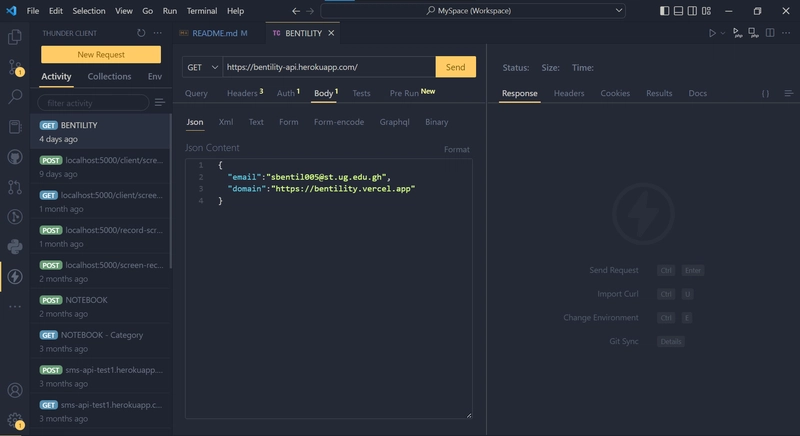Show additional views ellipsis in activity bar
800x436 pixels.
click(x=15, y=306)
